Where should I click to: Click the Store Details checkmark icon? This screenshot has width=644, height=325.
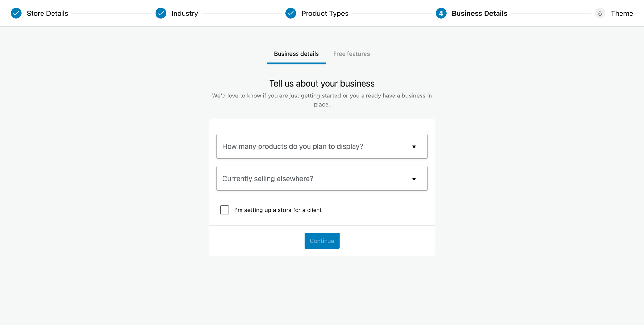[x=16, y=13]
